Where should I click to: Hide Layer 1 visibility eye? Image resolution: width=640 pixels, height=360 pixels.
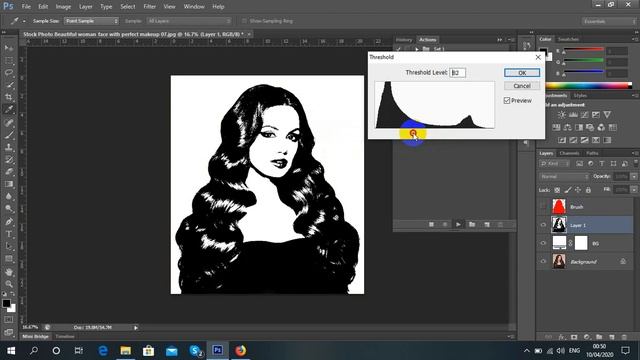pos(543,225)
